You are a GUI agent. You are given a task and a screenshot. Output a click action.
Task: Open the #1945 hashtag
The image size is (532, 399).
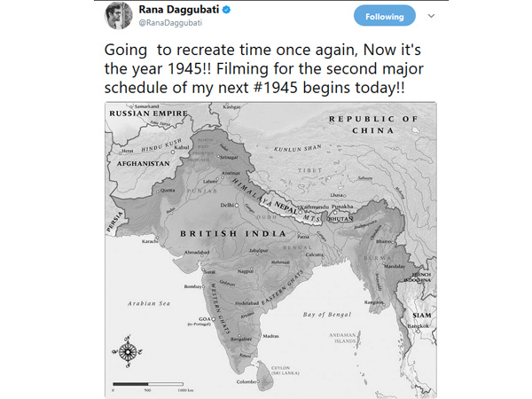pyautogui.click(x=276, y=88)
